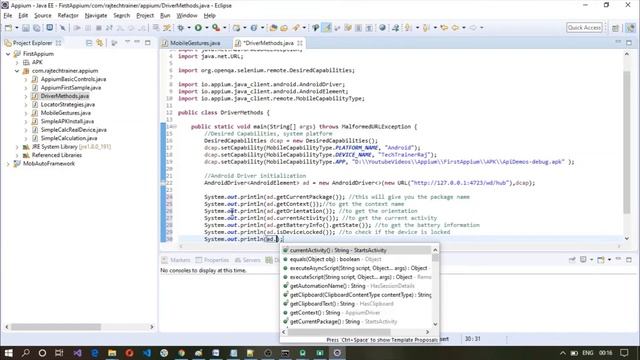640x360 pixels.
Task: Click Open Console icon in console view
Action: pos(601,260)
